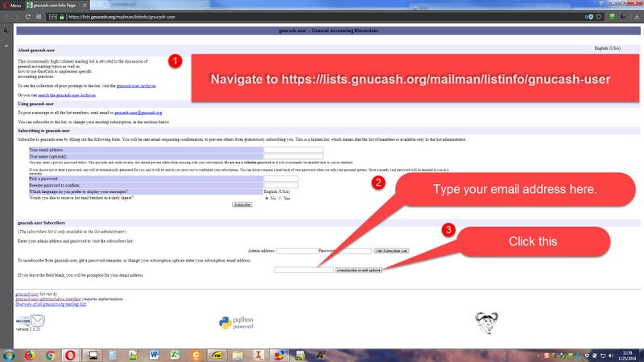Click the Admin address field
Viewport: 644px width, 362px height.
point(297,251)
